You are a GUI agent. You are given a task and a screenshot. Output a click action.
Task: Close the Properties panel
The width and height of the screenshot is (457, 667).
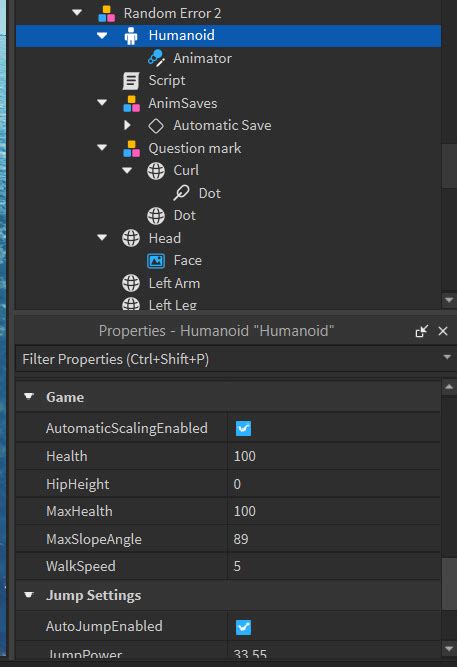(x=443, y=331)
